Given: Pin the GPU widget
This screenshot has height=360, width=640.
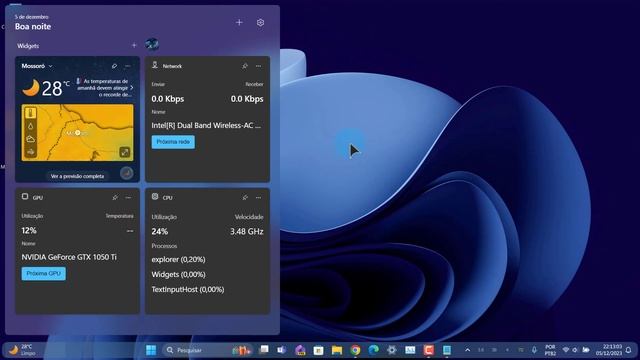Looking at the screenshot, I should (115, 198).
